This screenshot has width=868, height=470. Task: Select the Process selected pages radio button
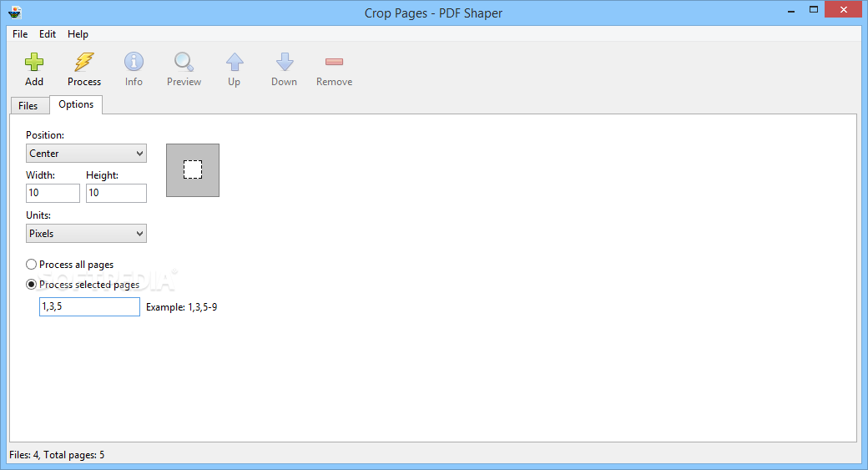[32, 285]
